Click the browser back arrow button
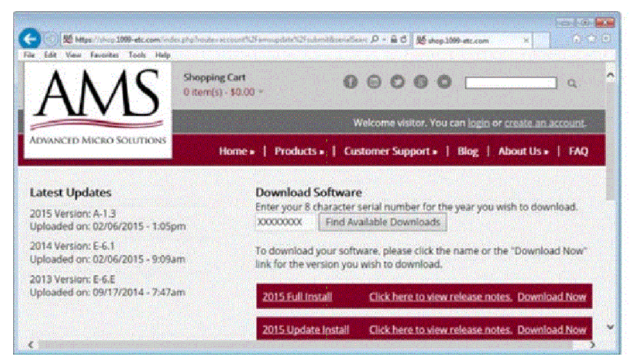 pyautogui.click(x=30, y=39)
